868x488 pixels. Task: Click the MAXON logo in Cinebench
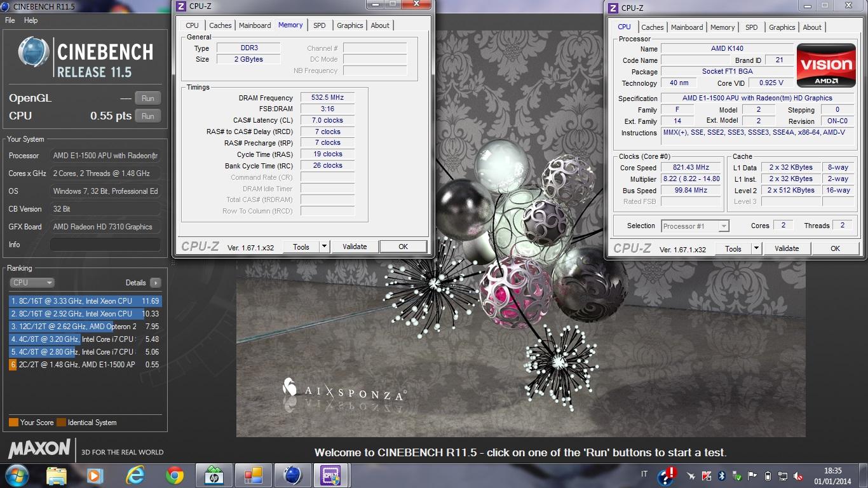point(39,449)
